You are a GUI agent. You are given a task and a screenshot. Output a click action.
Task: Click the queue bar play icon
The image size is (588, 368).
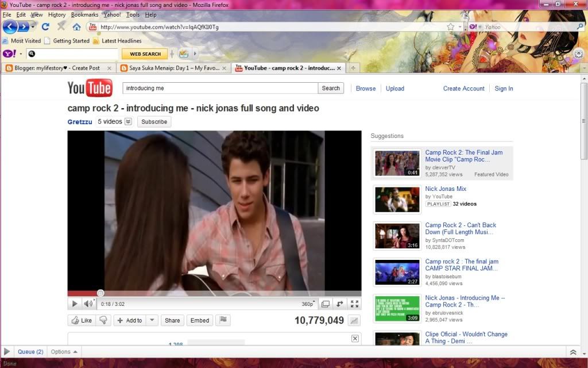[7, 351]
